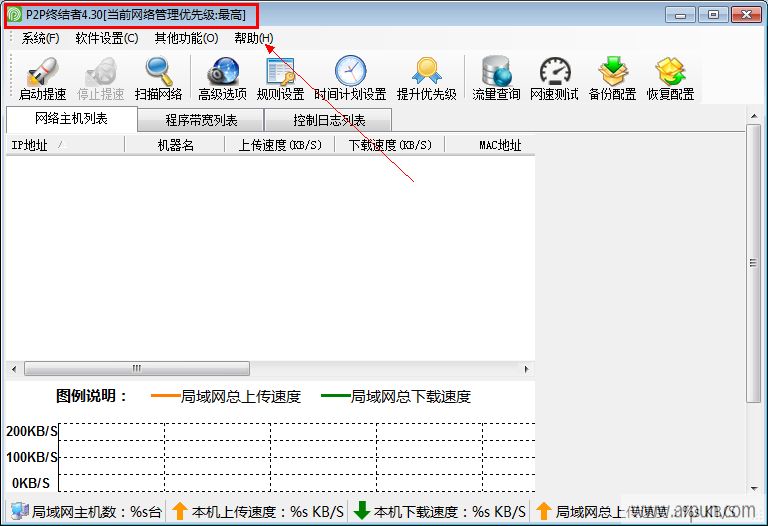Maximize the P2P终结者 window

713,14
